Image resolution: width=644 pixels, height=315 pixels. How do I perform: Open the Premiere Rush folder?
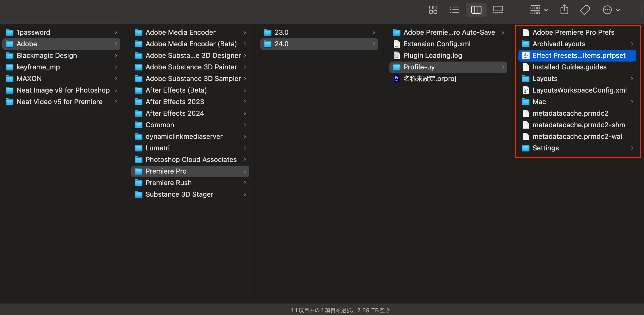click(x=169, y=183)
